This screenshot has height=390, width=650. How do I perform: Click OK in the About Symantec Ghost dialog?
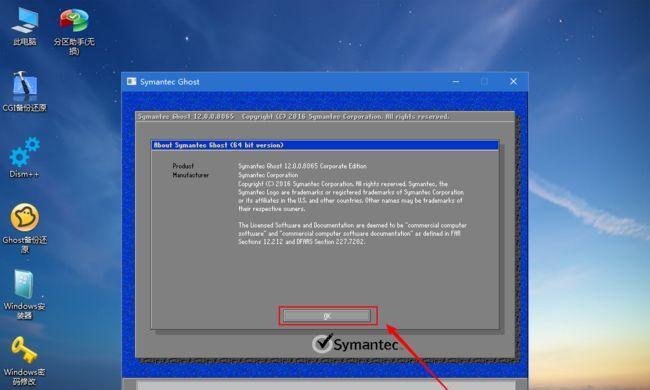coord(327,316)
